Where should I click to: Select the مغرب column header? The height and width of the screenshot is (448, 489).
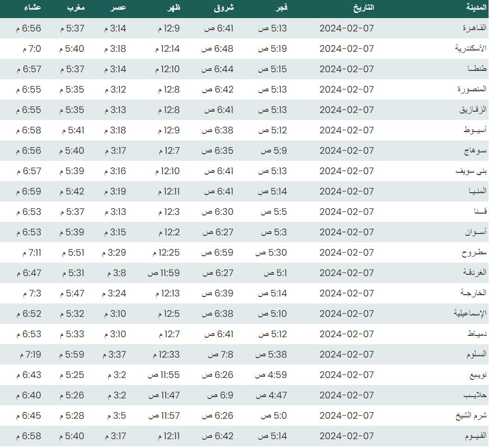pos(75,7)
